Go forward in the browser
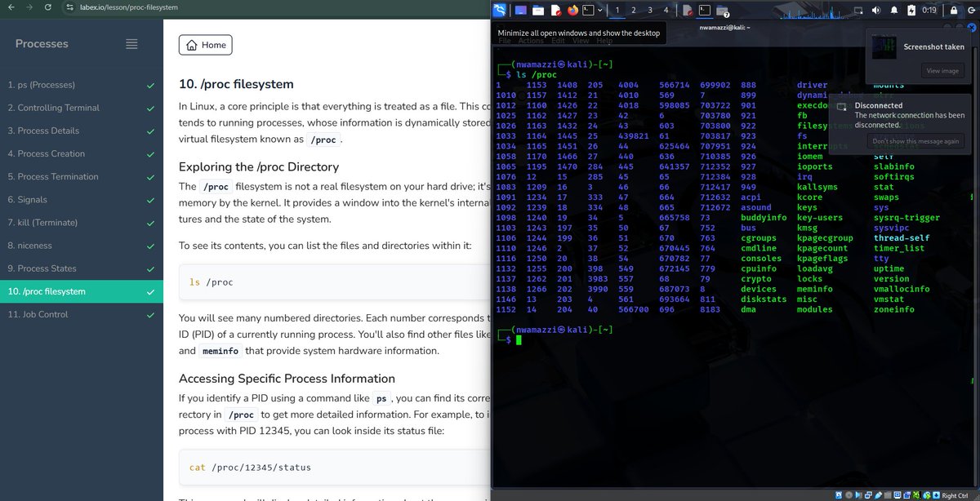The height and width of the screenshot is (501, 980). tap(30, 7)
